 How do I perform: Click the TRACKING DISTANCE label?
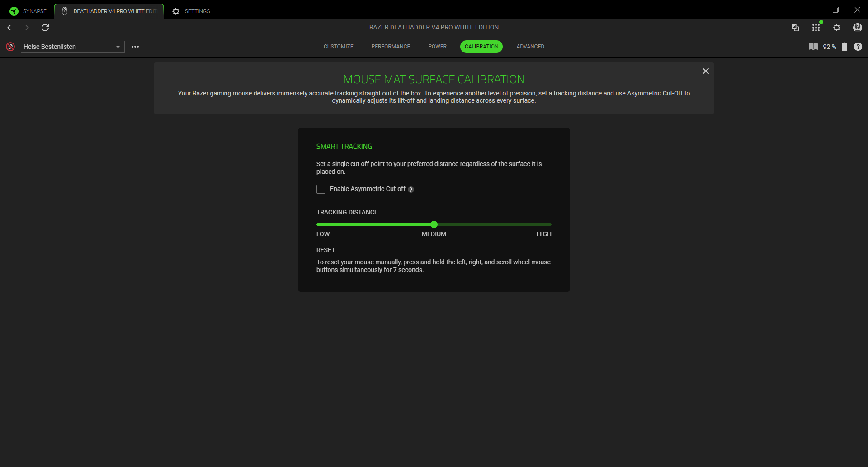coord(347,212)
